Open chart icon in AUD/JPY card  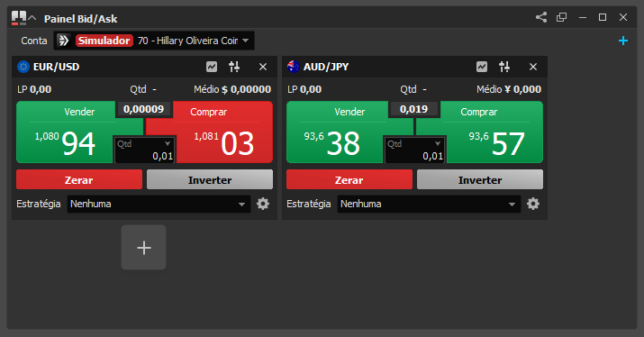point(482,67)
